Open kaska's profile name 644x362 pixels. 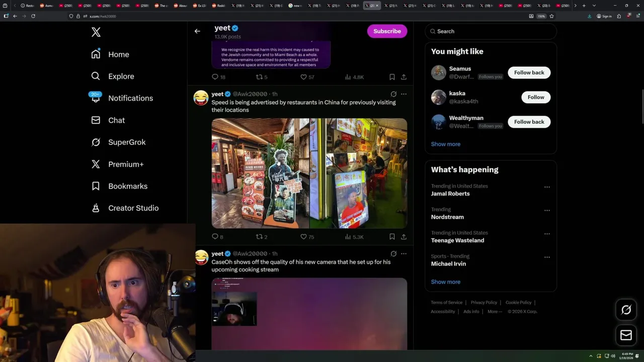[457, 94]
